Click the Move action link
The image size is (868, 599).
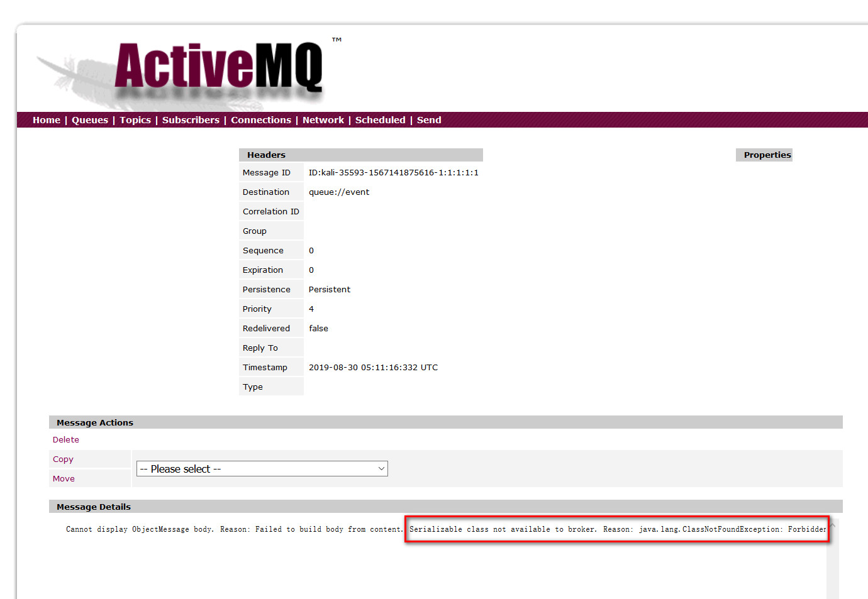click(x=64, y=479)
